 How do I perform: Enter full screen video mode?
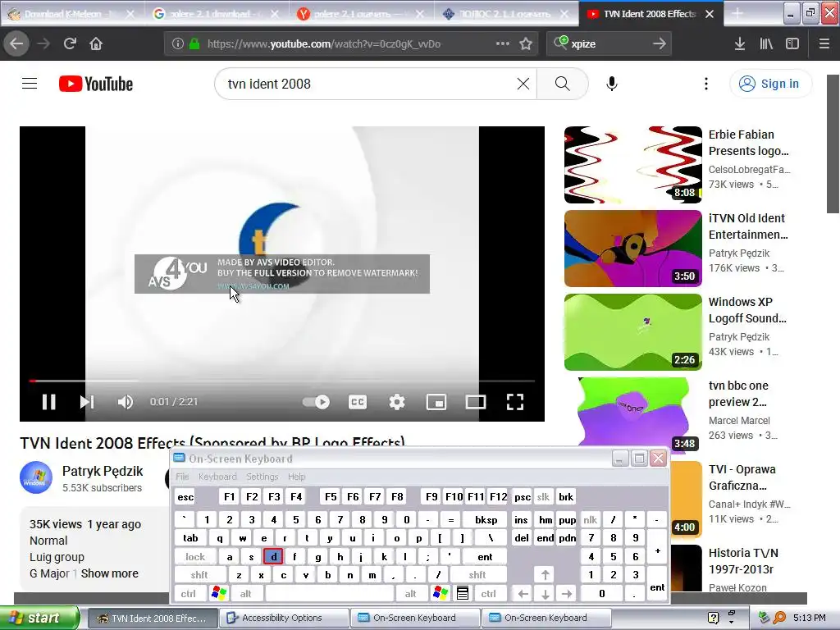515,402
